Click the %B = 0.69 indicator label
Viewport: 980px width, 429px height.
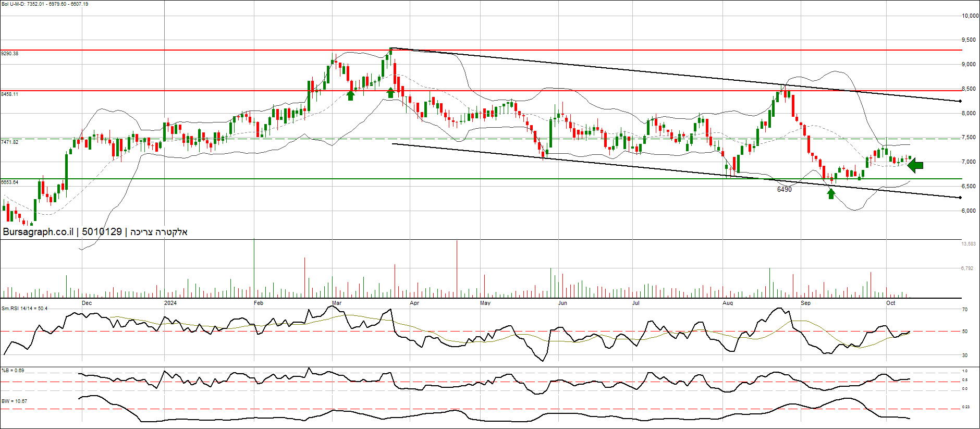pos(13,371)
